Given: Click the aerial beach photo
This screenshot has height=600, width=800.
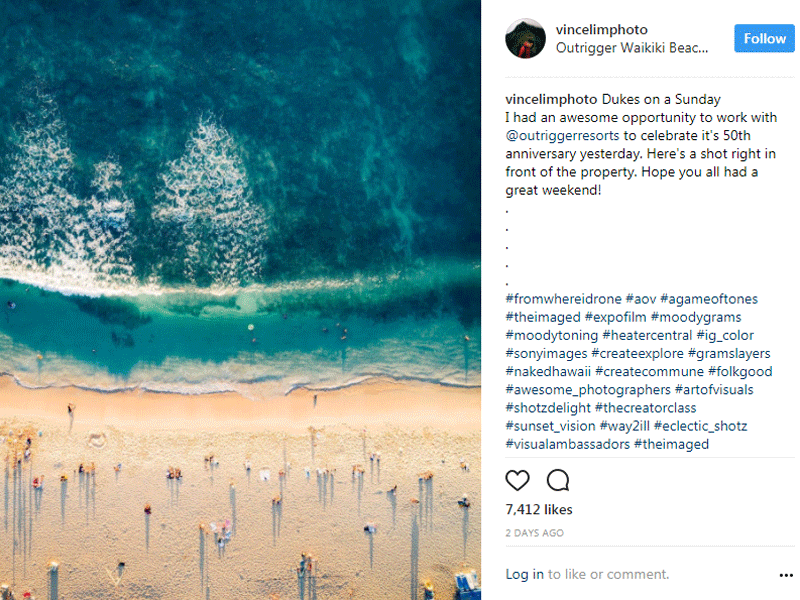Looking at the screenshot, I should coord(240,300).
